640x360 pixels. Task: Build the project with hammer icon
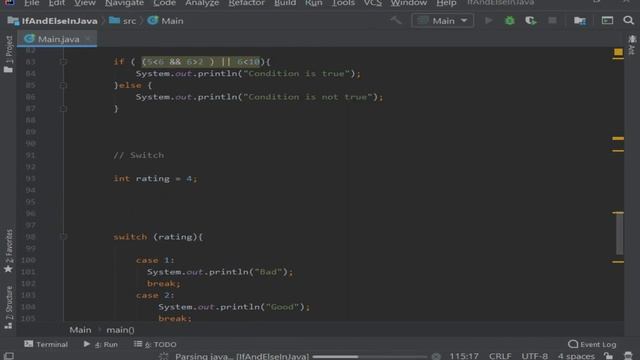coord(396,20)
